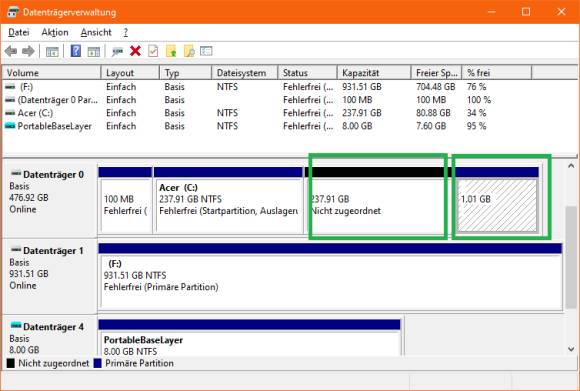The height and width of the screenshot is (391, 580).
Task: Sort by the Layout column header
Action: click(x=130, y=73)
